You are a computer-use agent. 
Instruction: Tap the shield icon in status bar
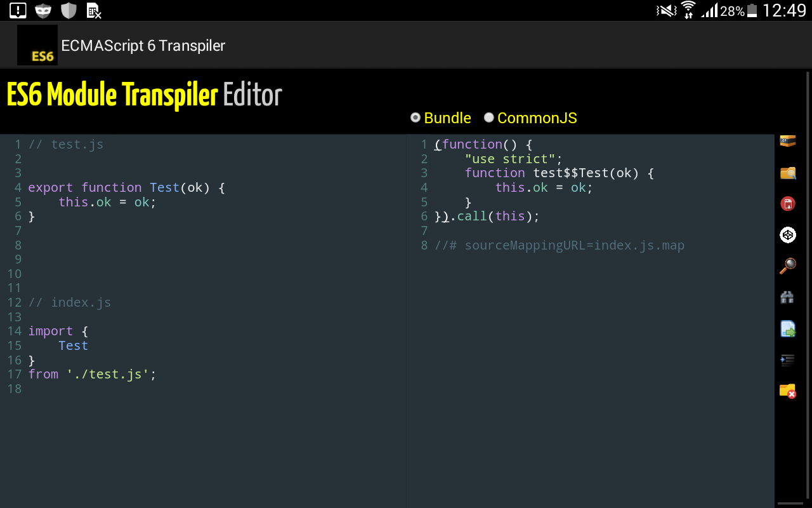pos(69,10)
